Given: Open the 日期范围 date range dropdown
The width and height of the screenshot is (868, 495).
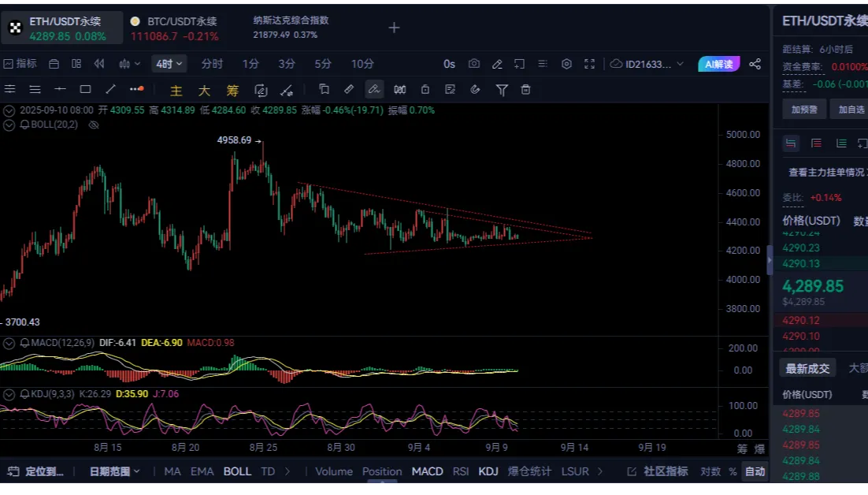Looking at the screenshot, I should coord(114,471).
